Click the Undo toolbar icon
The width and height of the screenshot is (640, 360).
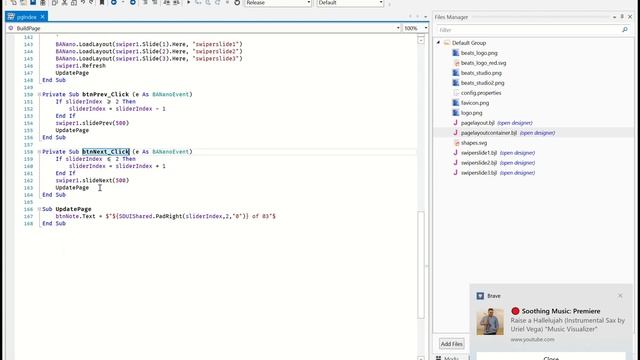[x=83, y=2]
